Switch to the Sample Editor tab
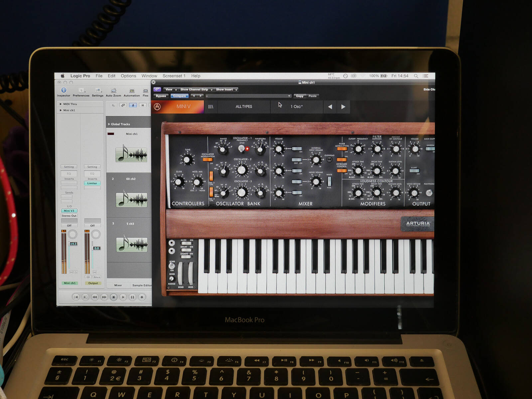The image size is (532, 399). 142,285
